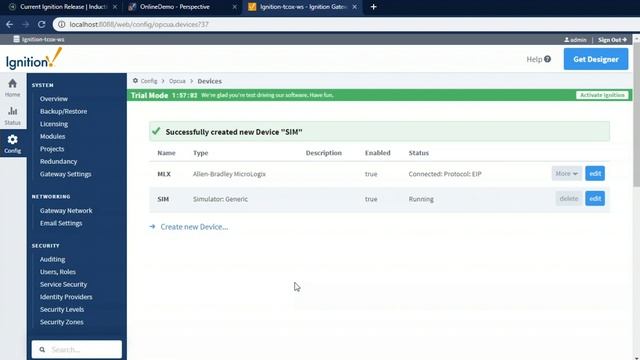
Task: Click the gear icon in the breadcrumb
Action: click(x=136, y=81)
